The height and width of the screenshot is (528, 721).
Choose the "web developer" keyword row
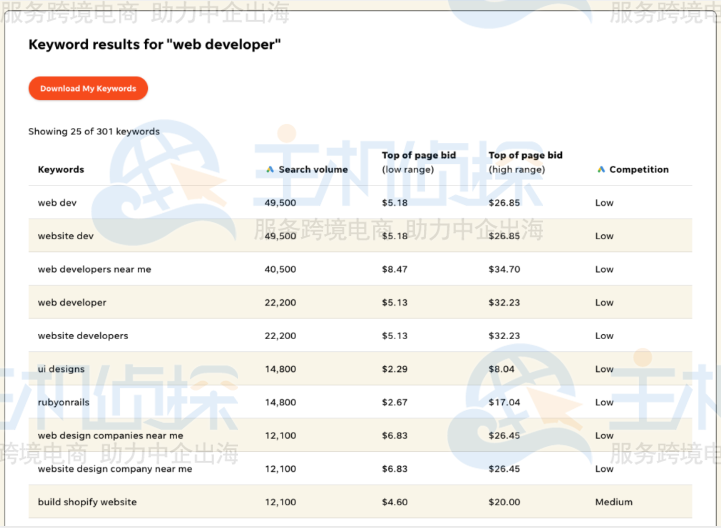(72, 302)
